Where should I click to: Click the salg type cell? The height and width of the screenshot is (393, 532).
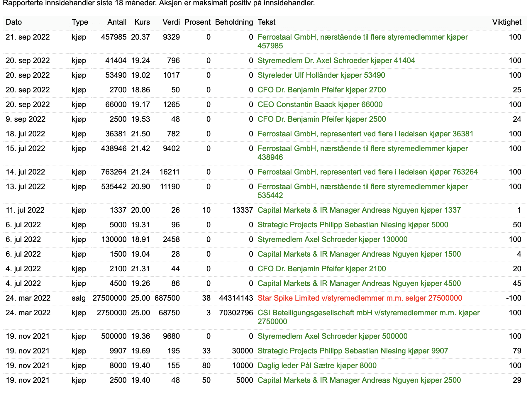[79, 298]
